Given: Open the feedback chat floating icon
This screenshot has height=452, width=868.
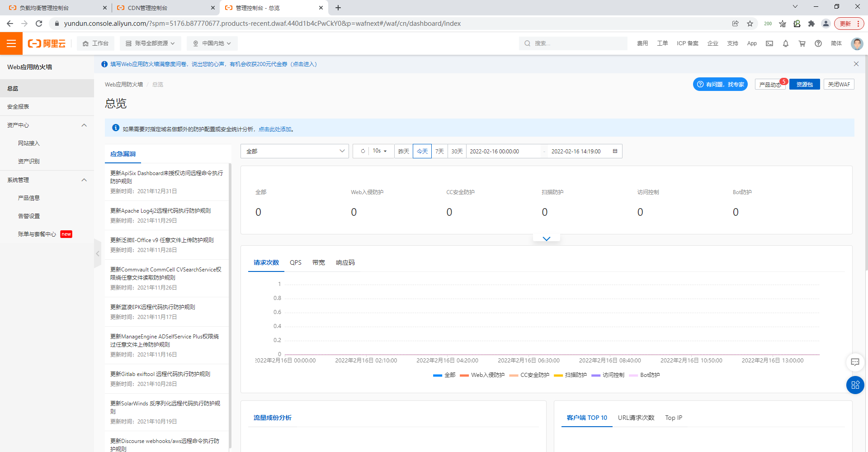Looking at the screenshot, I should tap(855, 362).
